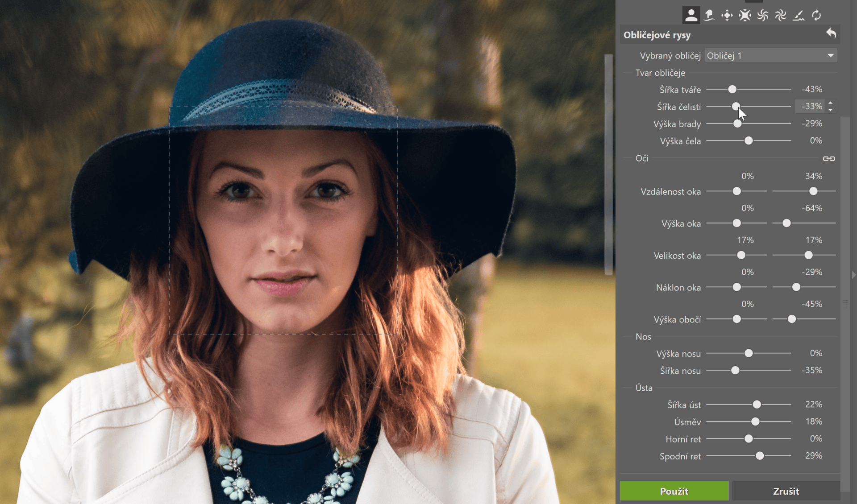This screenshot has width=857, height=504.
Task: Select the bloat (expand arrows) tool
Action: pos(727,16)
